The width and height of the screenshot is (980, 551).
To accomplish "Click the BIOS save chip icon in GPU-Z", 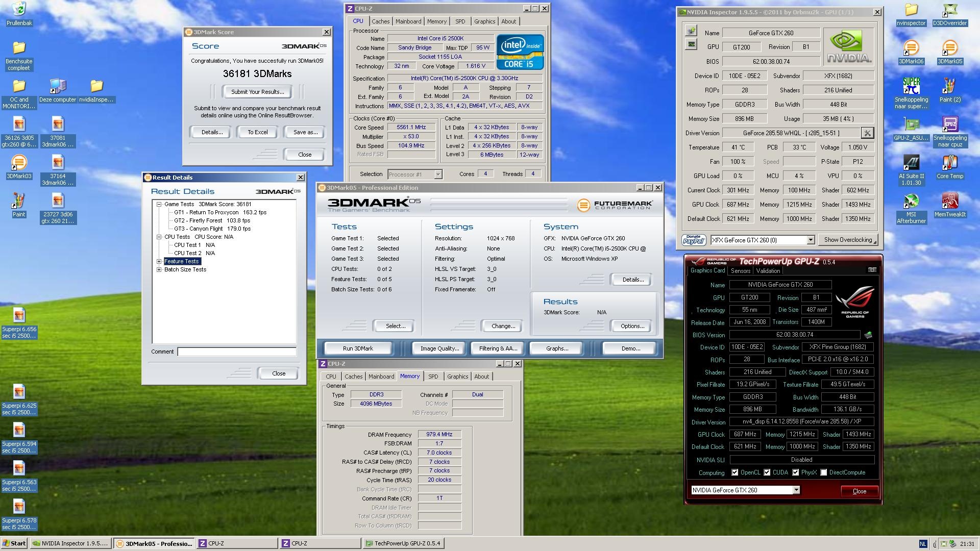I will coord(868,335).
